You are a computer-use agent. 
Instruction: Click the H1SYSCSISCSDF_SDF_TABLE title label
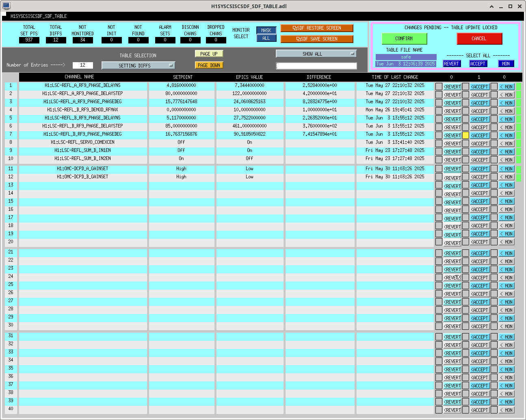pyautogui.click(x=39, y=16)
